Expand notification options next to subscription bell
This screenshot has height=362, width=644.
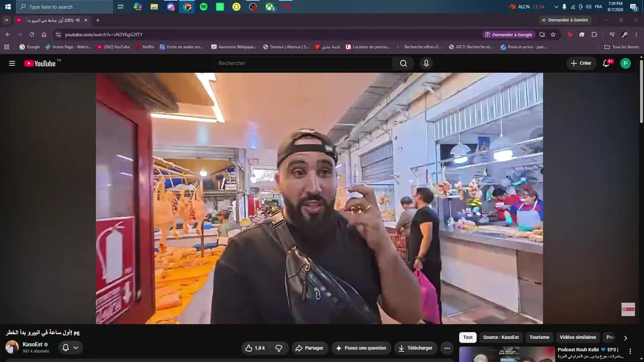[76, 347]
